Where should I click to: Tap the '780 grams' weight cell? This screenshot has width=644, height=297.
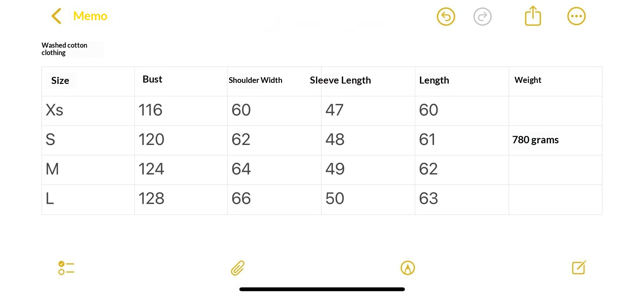click(535, 140)
